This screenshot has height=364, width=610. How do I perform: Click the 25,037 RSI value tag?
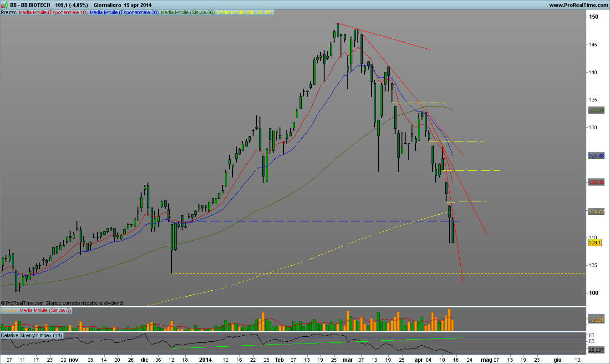pos(596,350)
